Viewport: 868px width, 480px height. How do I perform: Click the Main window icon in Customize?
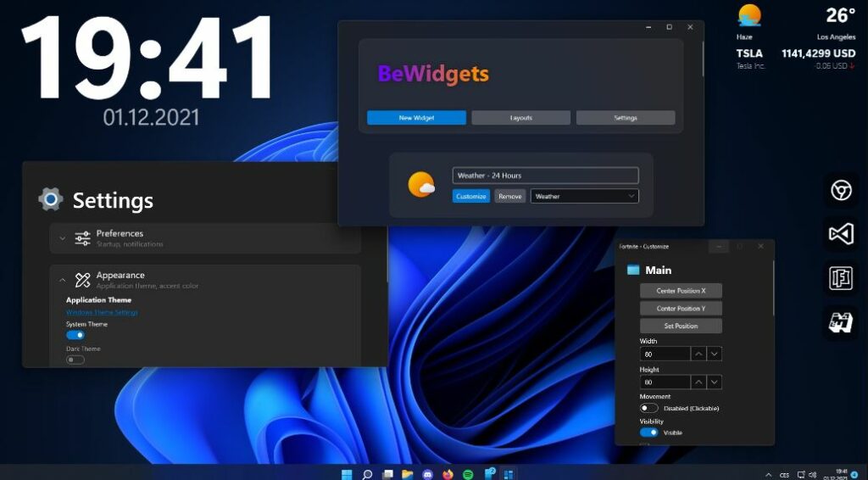pos(632,271)
